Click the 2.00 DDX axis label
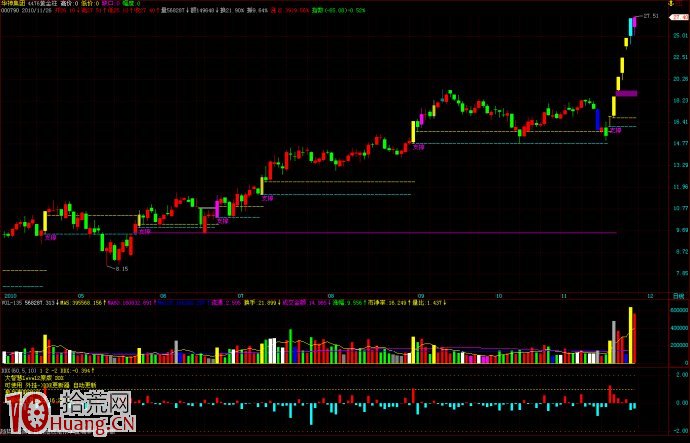This screenshot has height=443, width=690. click(x=682, y=375)
